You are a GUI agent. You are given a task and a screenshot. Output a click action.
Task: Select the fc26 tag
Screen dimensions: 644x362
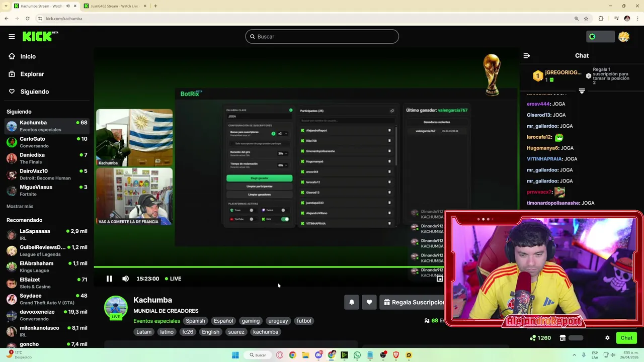188,332
